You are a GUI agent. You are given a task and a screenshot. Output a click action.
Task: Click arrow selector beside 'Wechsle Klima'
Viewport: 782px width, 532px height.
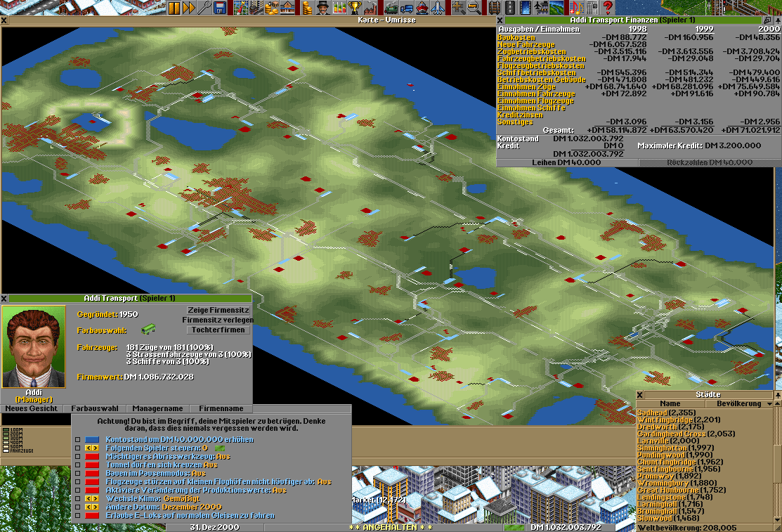pos(93,499)
